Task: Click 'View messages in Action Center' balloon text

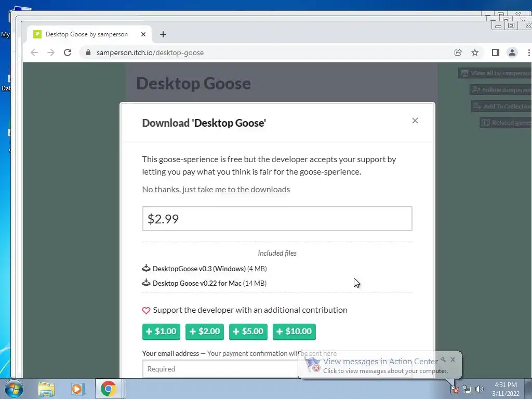Action: 380,362
